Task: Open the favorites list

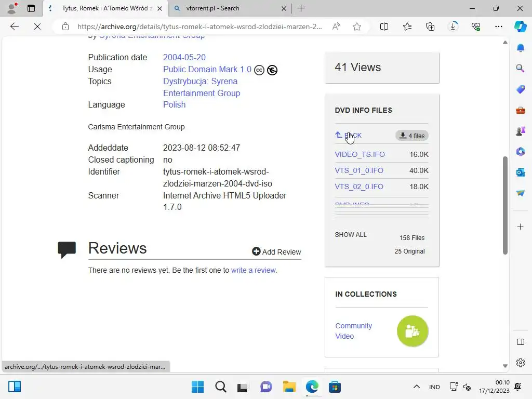Action: point(407,26)
